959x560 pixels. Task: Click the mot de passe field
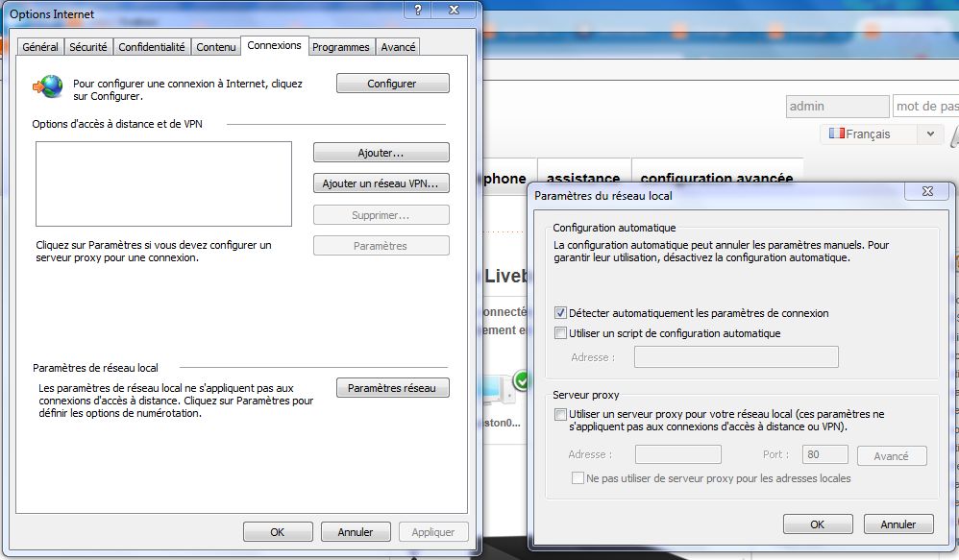926,107
